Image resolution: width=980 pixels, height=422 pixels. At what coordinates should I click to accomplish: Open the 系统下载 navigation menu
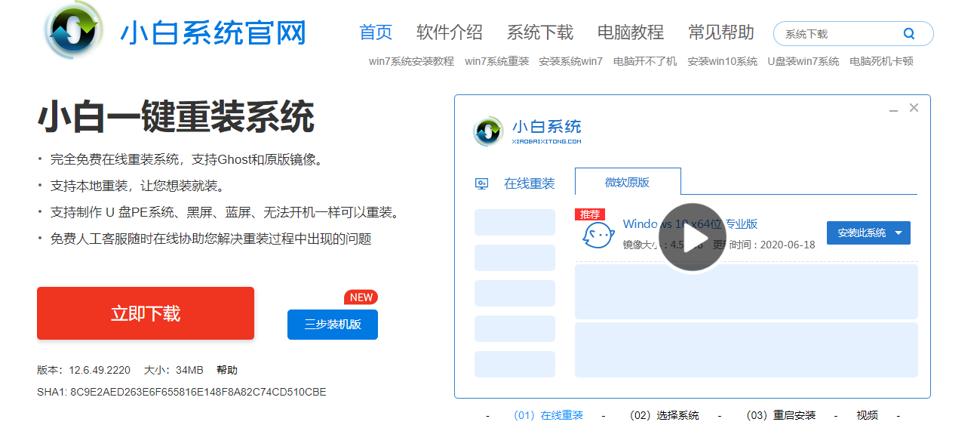539,32
